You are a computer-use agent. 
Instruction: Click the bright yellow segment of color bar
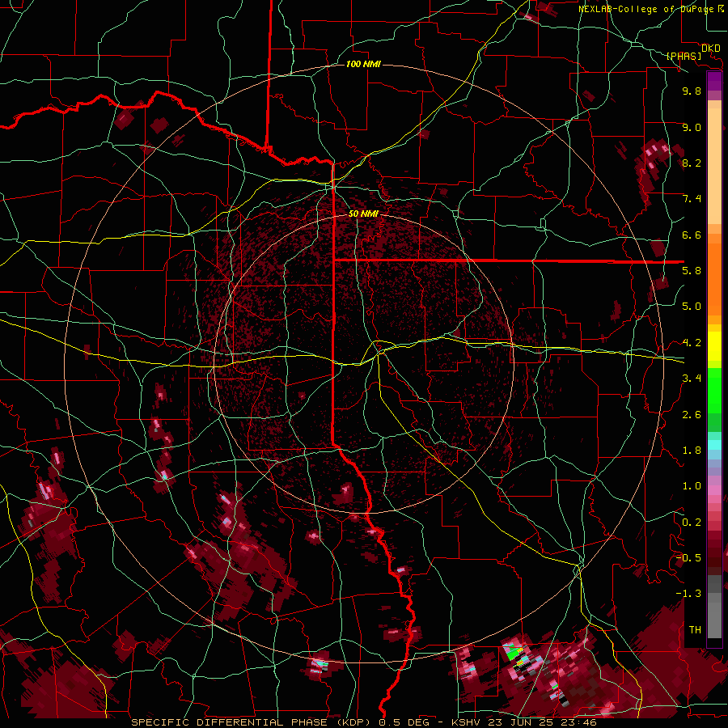714,346
